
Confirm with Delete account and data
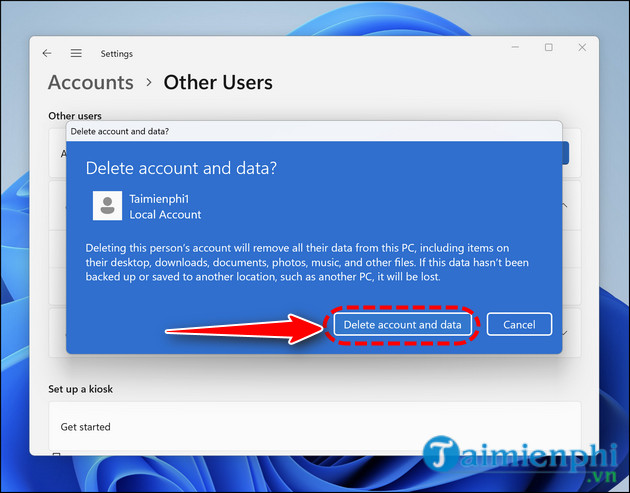click(x=402, y=325)
